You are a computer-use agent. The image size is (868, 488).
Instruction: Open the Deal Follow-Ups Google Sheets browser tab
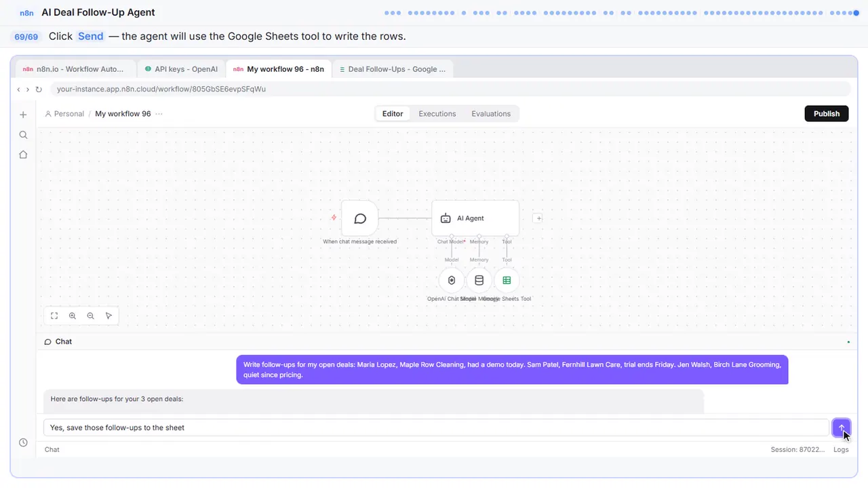click(393, 69)
